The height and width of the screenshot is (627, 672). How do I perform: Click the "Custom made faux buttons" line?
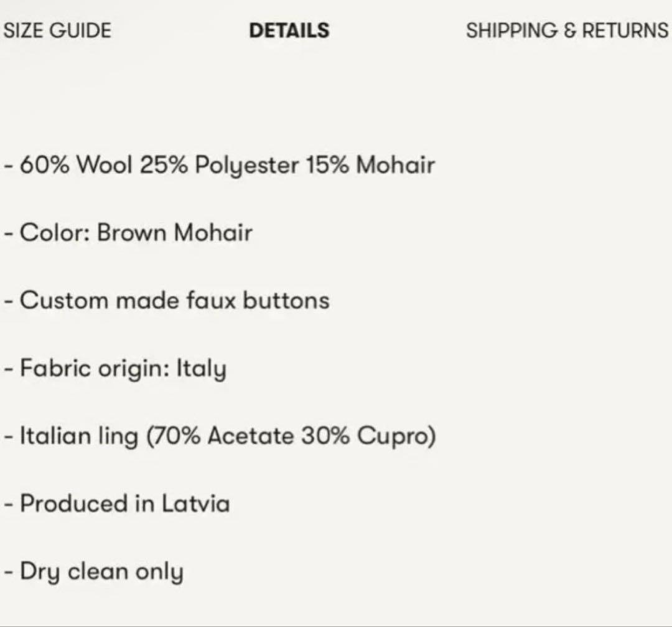coord(174,300)
